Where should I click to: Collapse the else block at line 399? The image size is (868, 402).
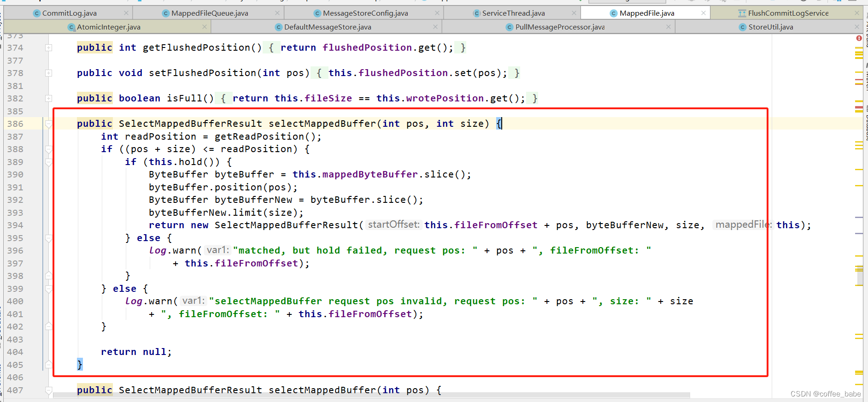[49, 289]
